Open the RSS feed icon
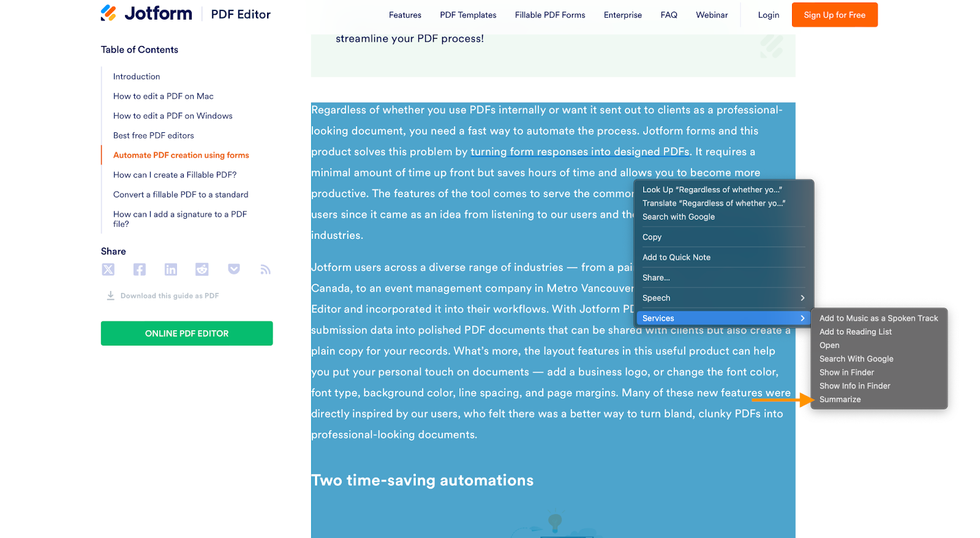This screenshot has width=980, height=538. pos(265,270)
